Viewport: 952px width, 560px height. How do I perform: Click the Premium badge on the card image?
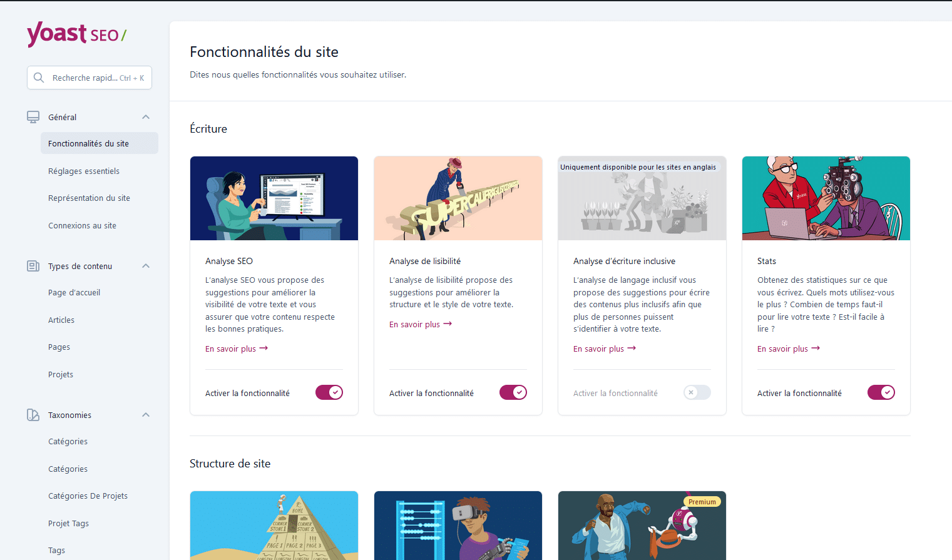click(702, 502)
